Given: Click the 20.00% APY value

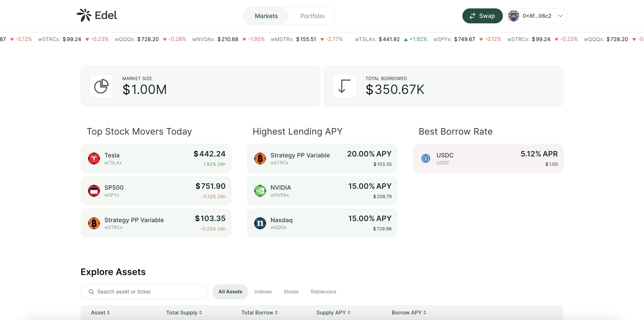Looking at the screenshot, I should tap(369, 154).
